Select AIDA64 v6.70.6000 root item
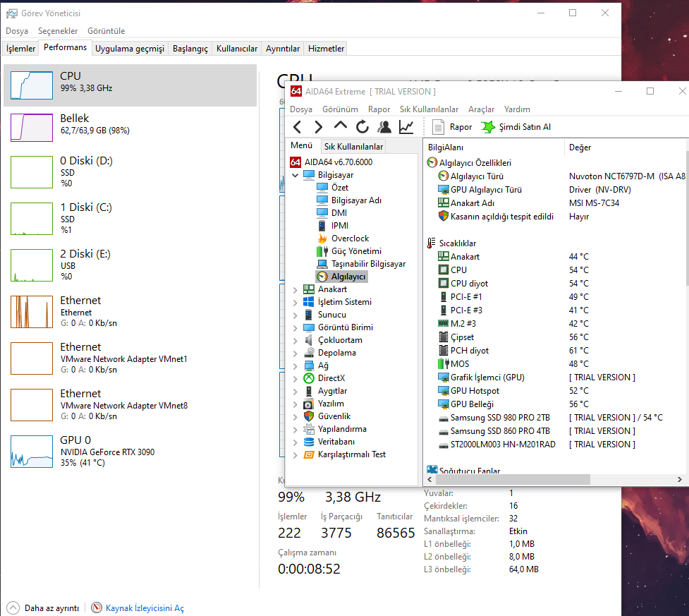Screen dimensions: 689x616 (x=331, y=162)
